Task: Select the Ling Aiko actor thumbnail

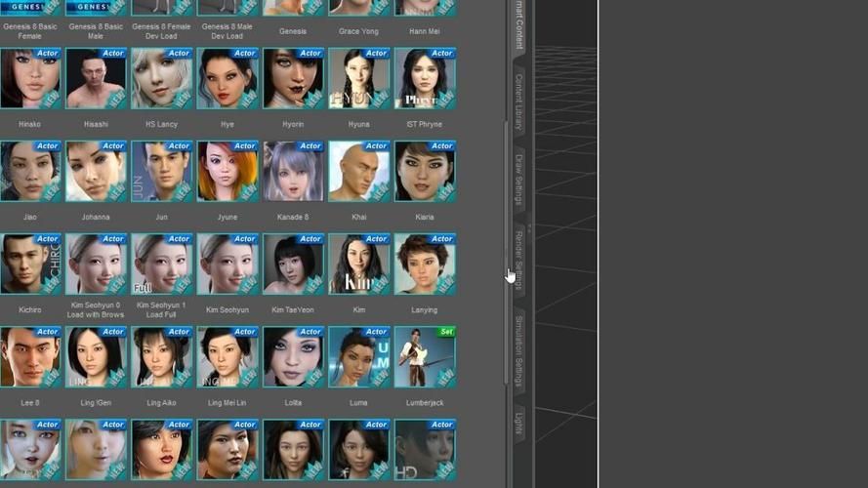Action: [162, 357]
